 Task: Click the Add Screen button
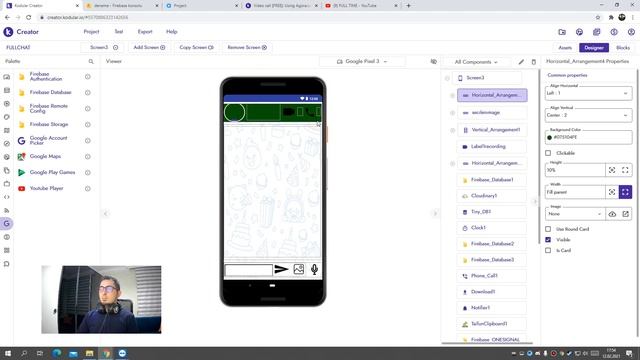149,47
